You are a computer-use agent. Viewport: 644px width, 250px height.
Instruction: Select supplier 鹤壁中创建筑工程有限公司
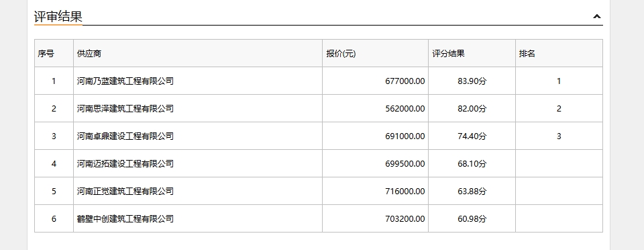(125, 219)
